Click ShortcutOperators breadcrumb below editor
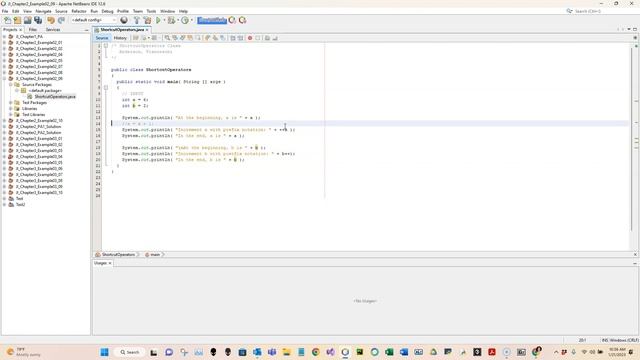 118,254
